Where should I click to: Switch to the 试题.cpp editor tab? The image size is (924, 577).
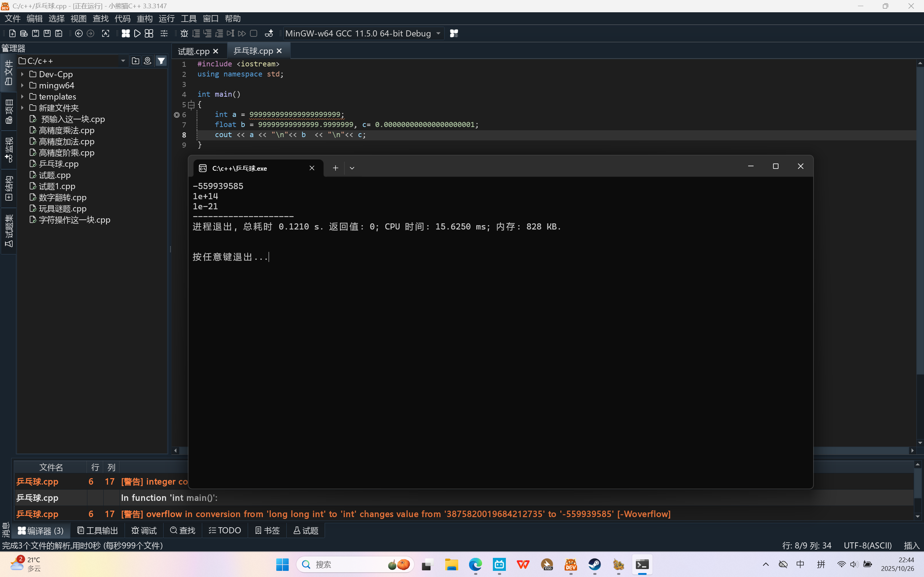pyautogui.click(x=194, y=51)
